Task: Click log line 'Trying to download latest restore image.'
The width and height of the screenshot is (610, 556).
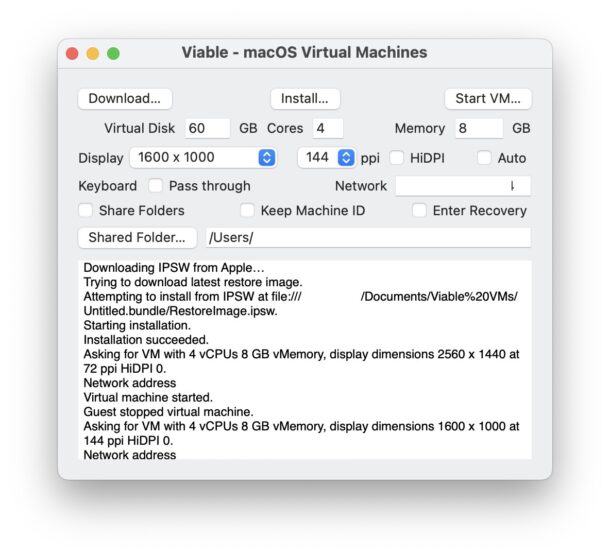Action: [x=193, y=282]
